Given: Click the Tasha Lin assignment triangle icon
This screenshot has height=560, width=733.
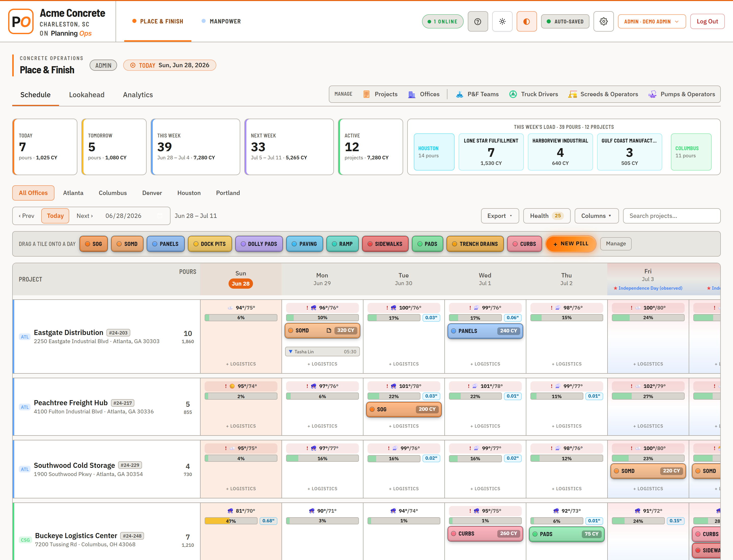Looking at the screenshot, I should click(x=291, y=352).
